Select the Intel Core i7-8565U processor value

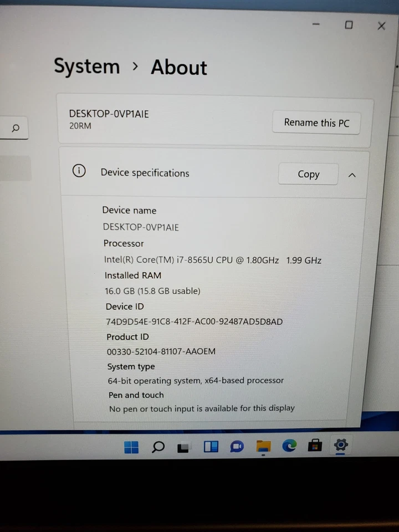[213, 260]
